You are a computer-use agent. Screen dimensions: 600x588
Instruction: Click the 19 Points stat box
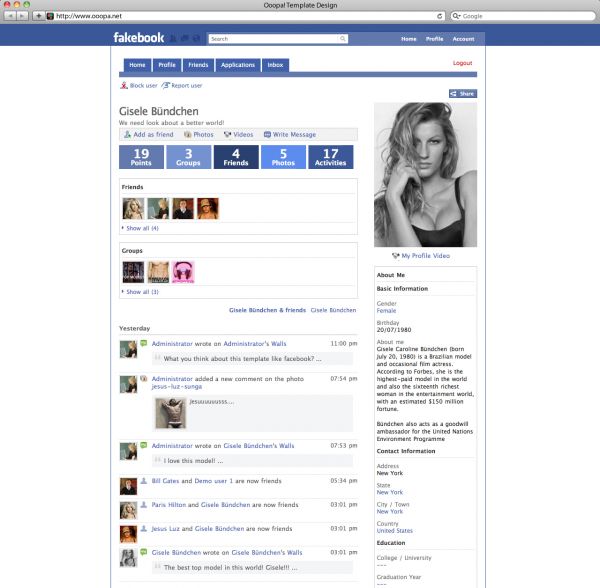pos(141,157)
